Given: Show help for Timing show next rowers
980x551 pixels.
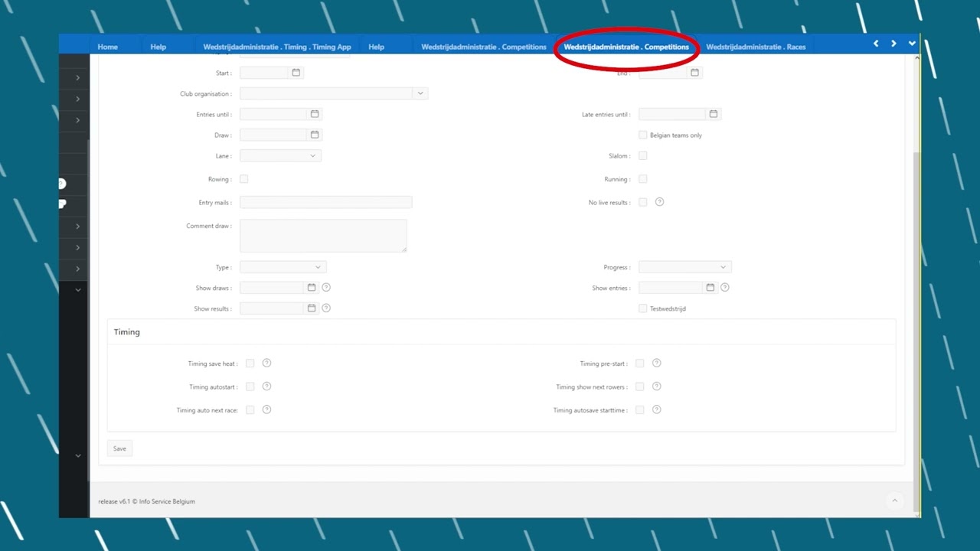Looking at the screenshot, I should pos(656,386).
